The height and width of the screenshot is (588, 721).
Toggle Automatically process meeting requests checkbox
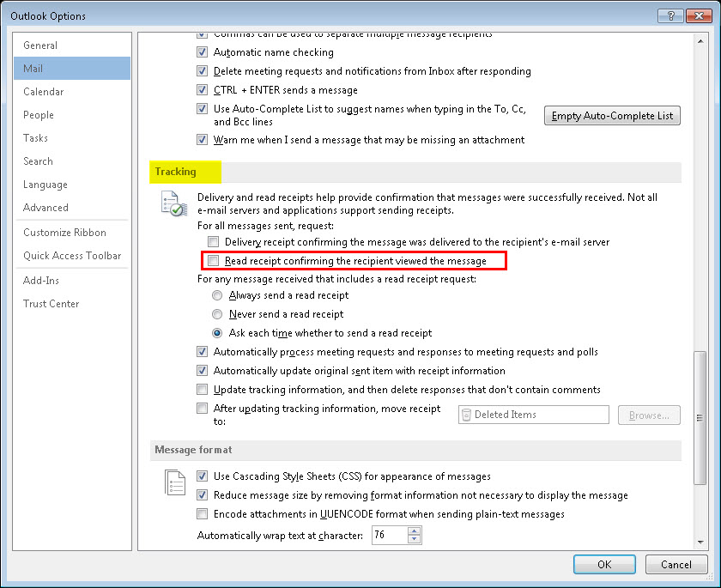point(202,352)
